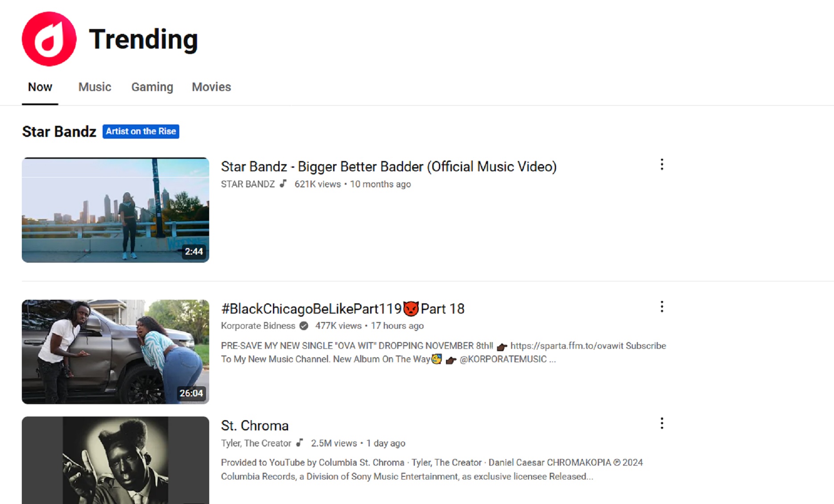Play the Star Bandz skyline video thumbnail
The image size is (834, 504).
pos(116,210)
